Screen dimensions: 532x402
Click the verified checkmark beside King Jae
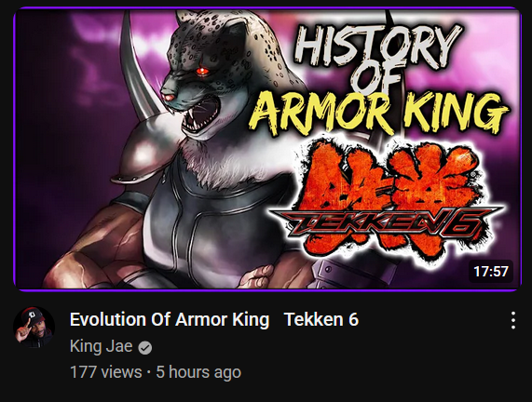click(x=145, y=348)
